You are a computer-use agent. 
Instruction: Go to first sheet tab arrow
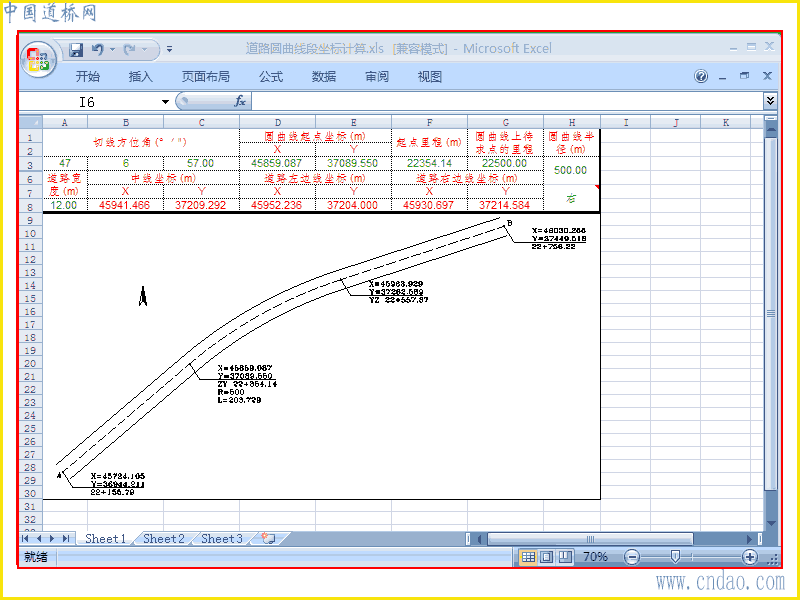26,539
